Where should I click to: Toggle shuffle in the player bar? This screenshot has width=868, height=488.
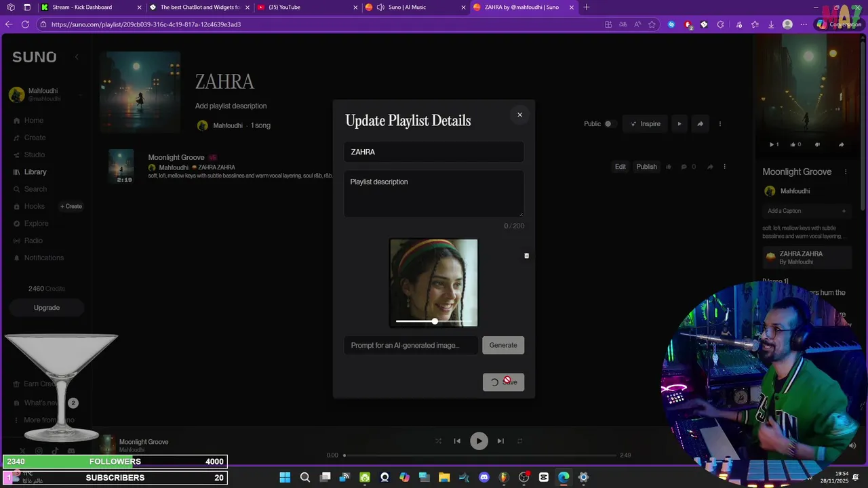(438, 441)
